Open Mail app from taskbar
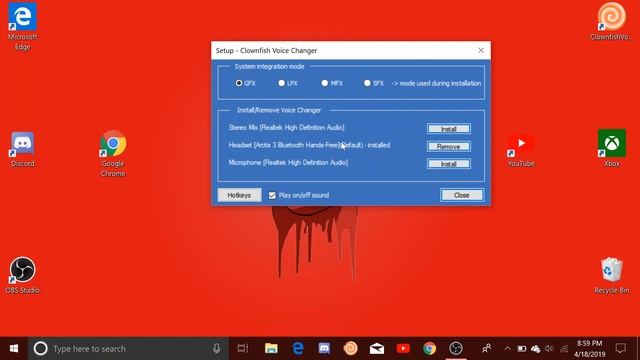640x360 pixels. point(377,349)
